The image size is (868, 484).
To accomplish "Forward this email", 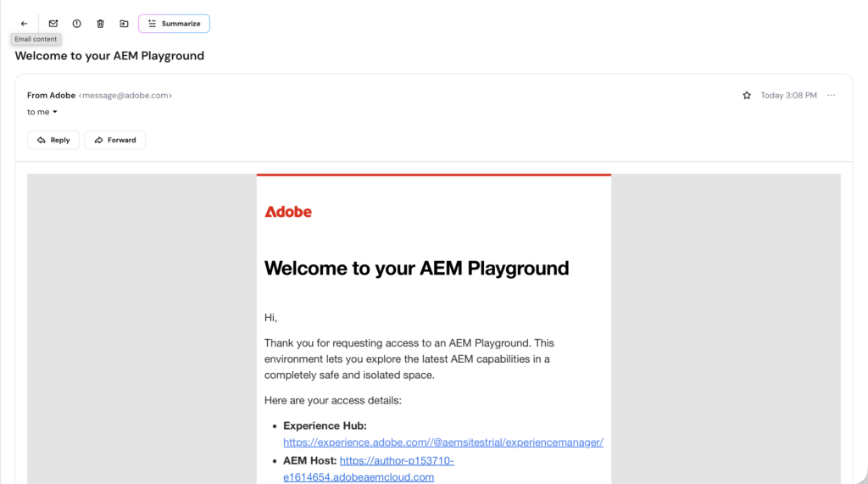I will pyautogui.click(x=114, y=140).
